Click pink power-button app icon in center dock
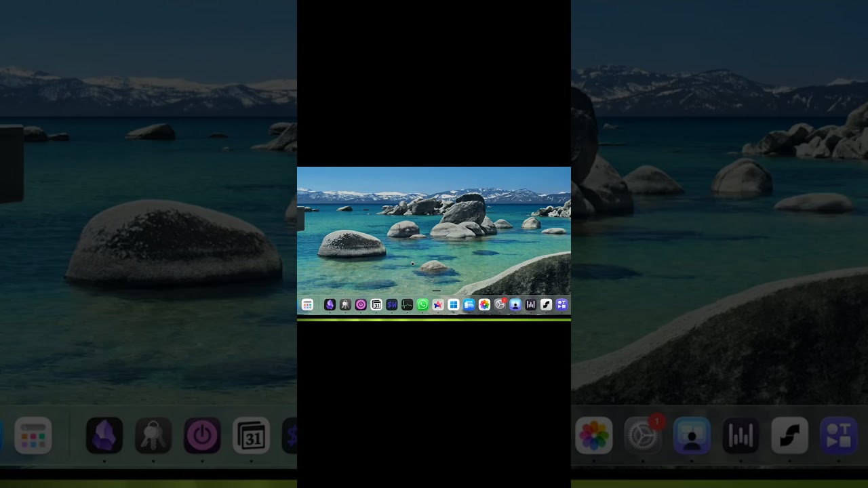868x488 pixels. [361, 305]
